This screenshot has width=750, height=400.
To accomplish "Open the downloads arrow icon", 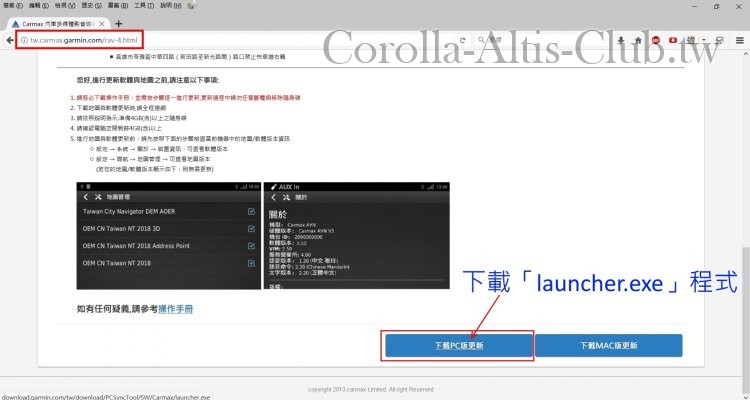I will pos(621,40).
